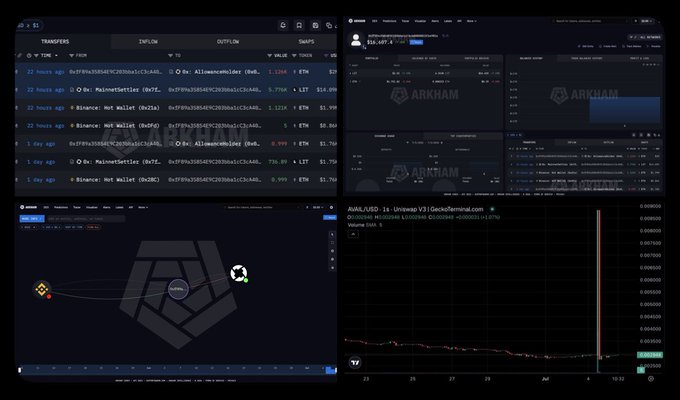Open Binance: Hot Wallet (0x28C) link

click(x=118, y=180)
